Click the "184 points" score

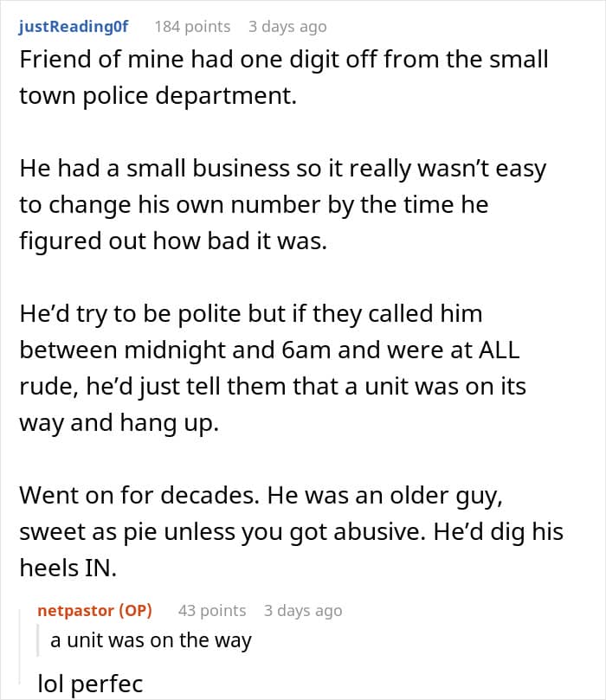click(x=192, y=26)
